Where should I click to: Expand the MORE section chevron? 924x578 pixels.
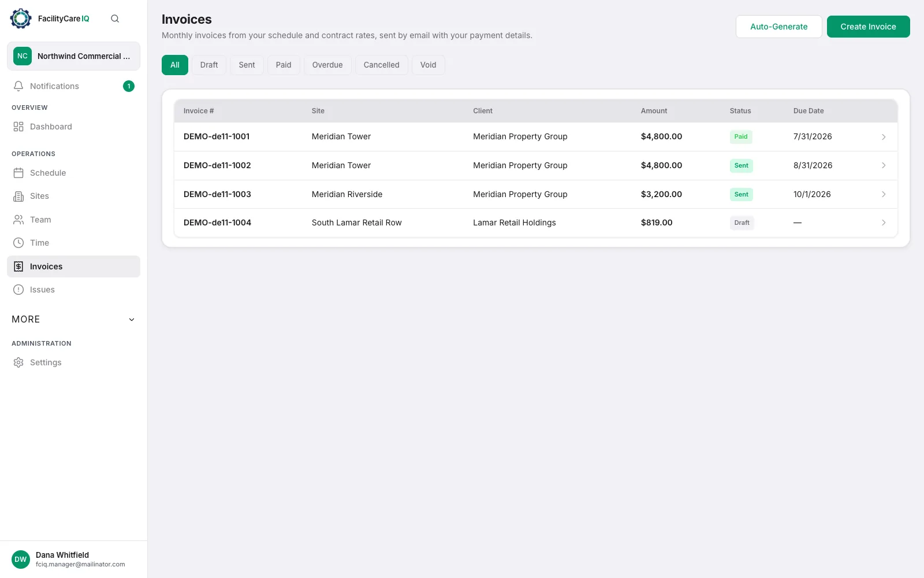pyautogui.click(x=132, y=320)
